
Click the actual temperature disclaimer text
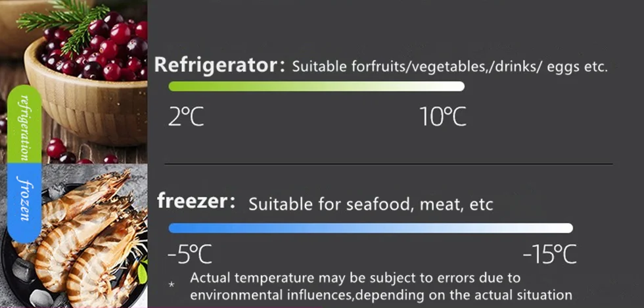point(381,286)
